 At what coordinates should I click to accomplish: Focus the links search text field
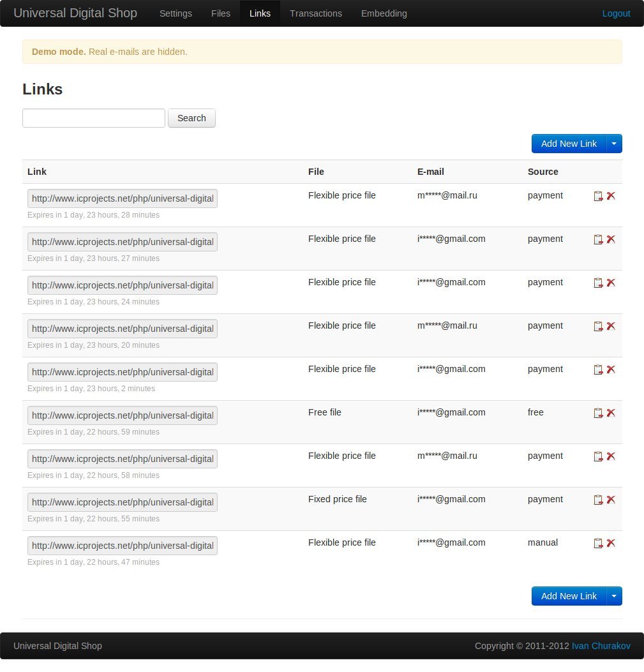(x=94, y=118)
